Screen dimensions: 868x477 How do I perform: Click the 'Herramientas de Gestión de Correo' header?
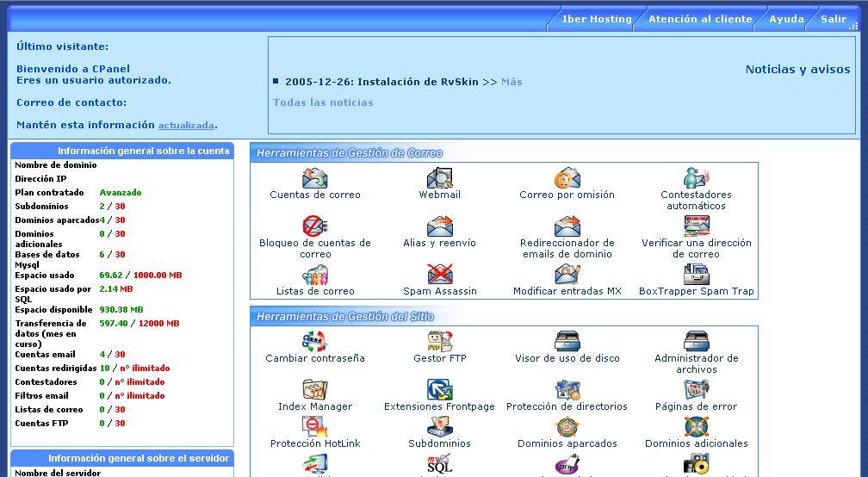[350, 153]
